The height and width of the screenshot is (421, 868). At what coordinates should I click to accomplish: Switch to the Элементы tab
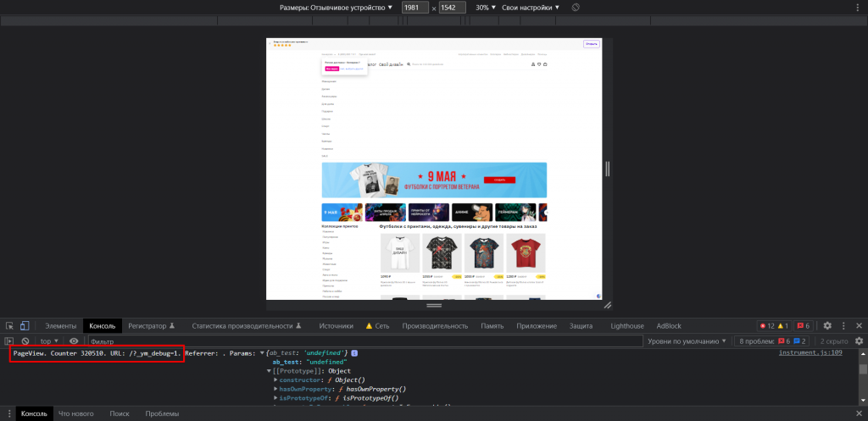point(61,326)
